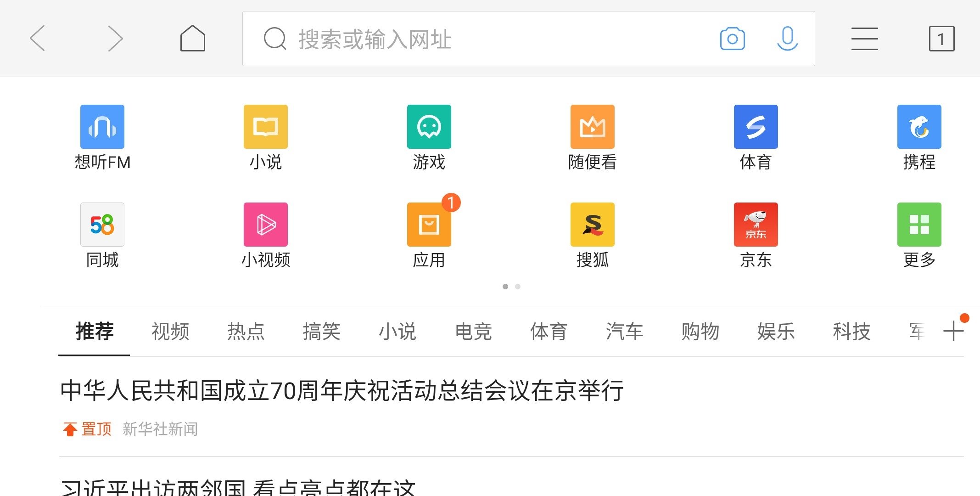Image resolution: width=980 pixels, height=496 pixels.
Task: Open the browser home page icon
Action: pyautogui.click(x=193, y=38)
